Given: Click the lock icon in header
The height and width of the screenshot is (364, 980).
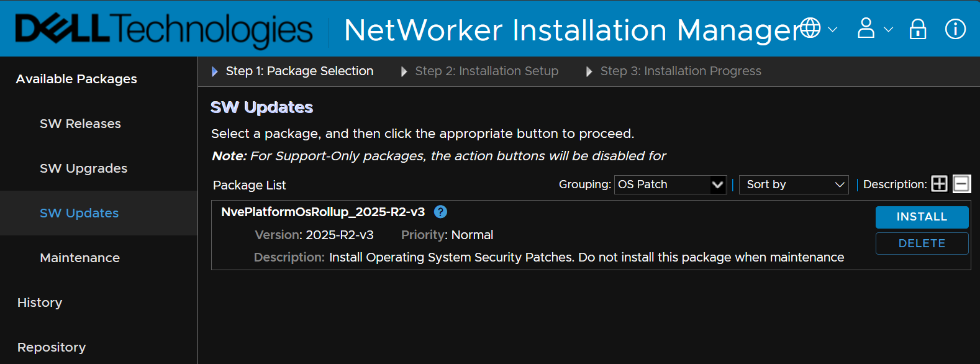Looking at the screenshot, I should 918,29.
